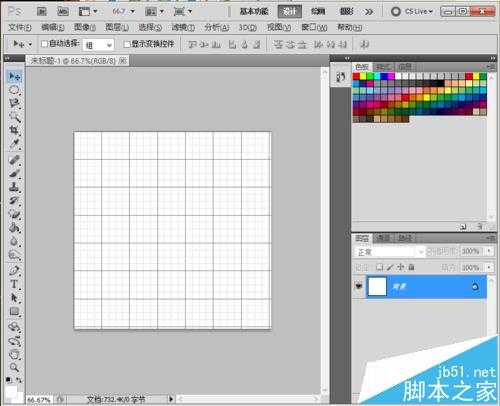This screenshot has height=406, width=500.
Task: Select the Blur tool
Action: [x=14, y=241]
